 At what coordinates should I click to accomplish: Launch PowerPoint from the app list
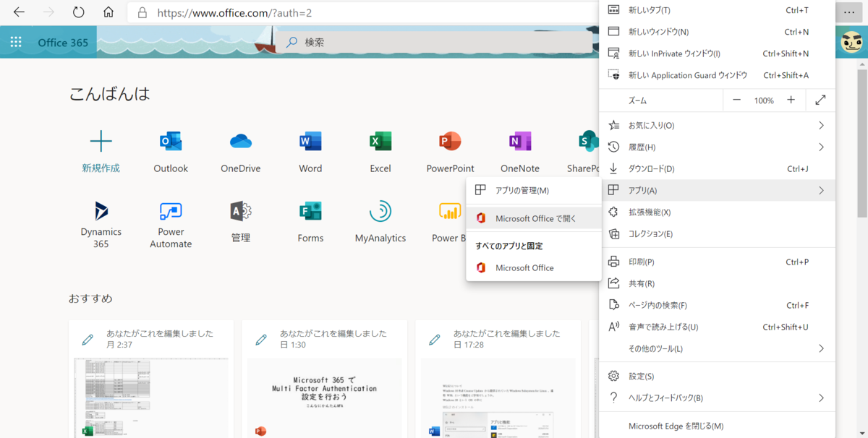tap(450, 141)
